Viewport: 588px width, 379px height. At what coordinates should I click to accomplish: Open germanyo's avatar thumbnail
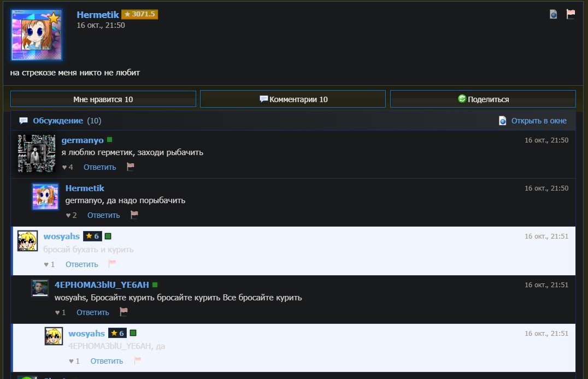point(37,153)
